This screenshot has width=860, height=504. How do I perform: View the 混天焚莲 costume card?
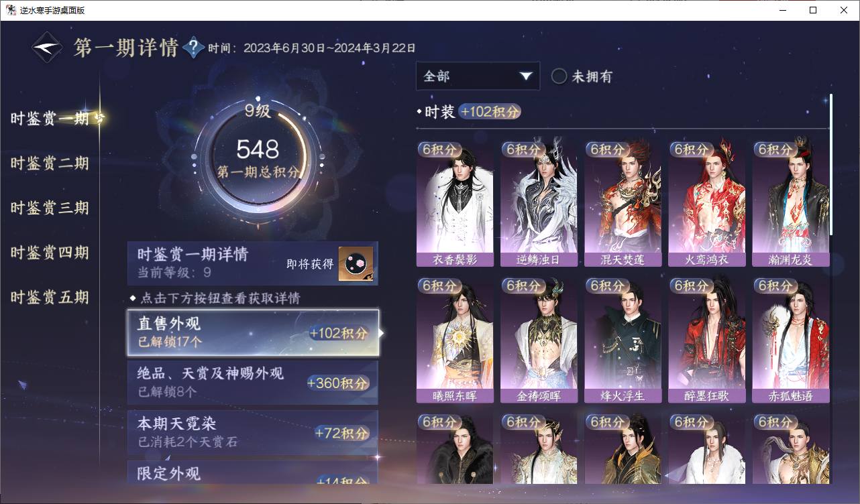pyautogui.click(x=623, y=204)
